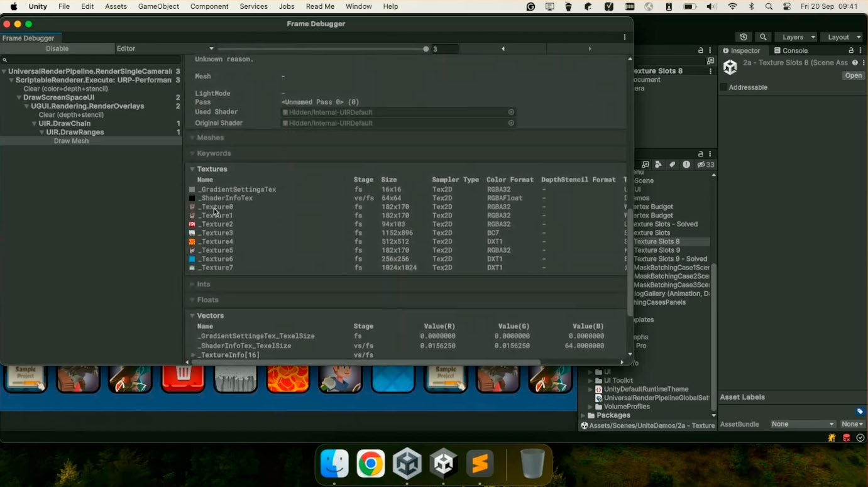Open the Window menu
Viewport: 868px width, 487px height.
tap(359, 6)
